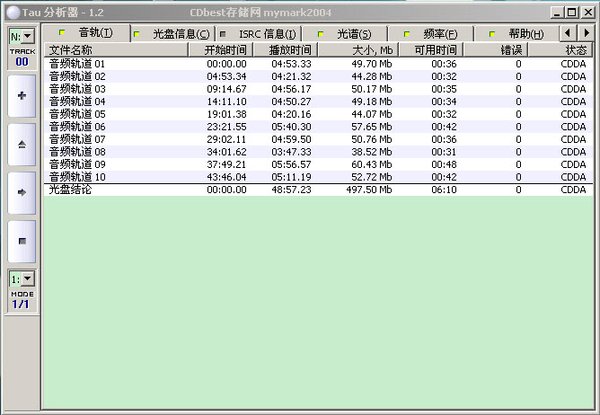Click available time 06:10 cell
600x415 pixels.
(444, 190)
